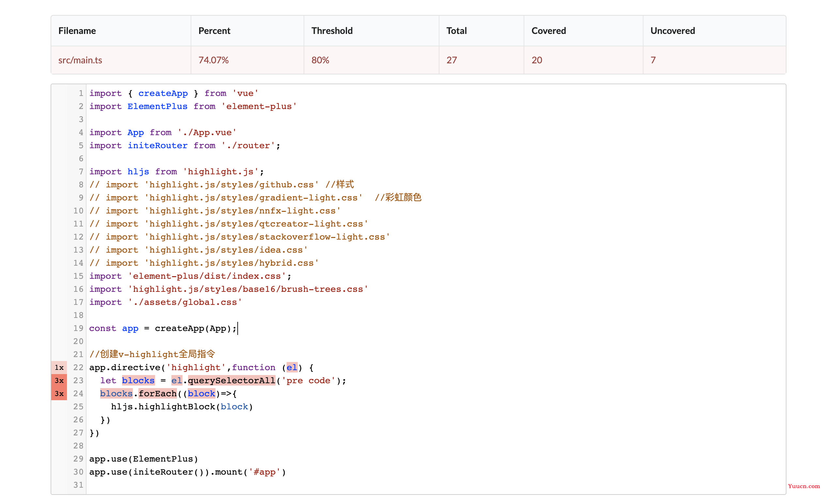
Task: Click the highlighted 'el' parameter on line 22
Action: (x=292, y=368)
